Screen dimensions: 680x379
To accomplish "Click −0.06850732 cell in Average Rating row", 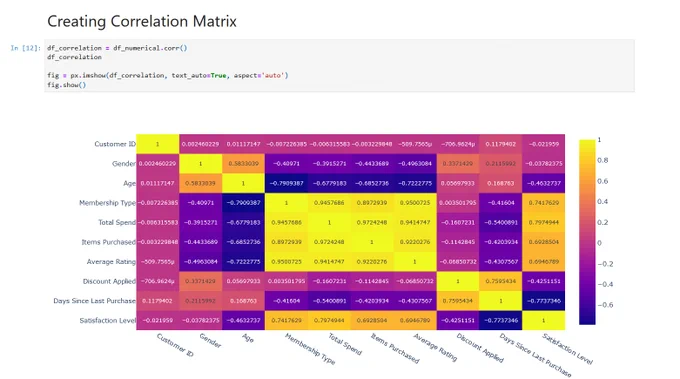I will pos(458,261).
